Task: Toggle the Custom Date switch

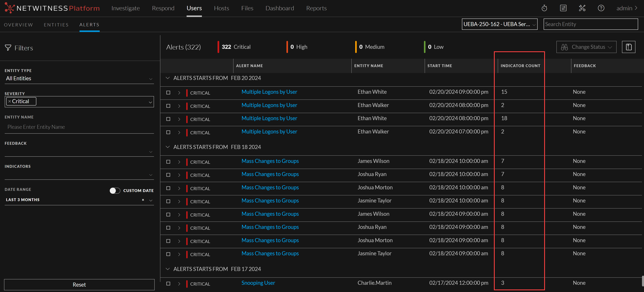Action: [x=115, y=191]
